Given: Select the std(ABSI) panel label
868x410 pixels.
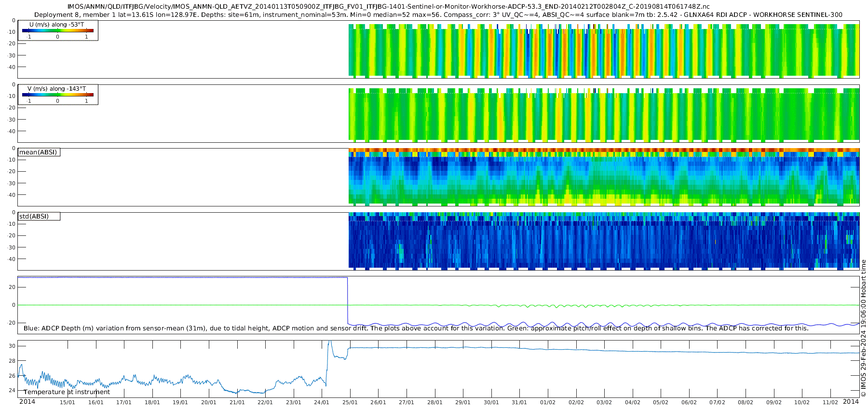Looking at the screenshot, I should click(39, 217).
